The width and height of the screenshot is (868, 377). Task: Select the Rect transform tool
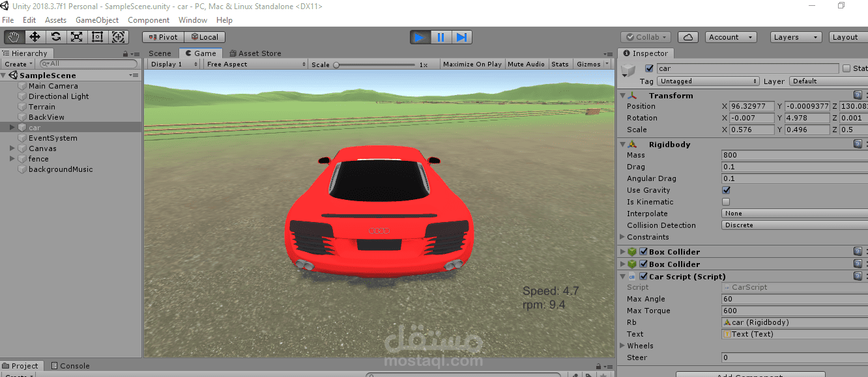click(x=97, y=37)
